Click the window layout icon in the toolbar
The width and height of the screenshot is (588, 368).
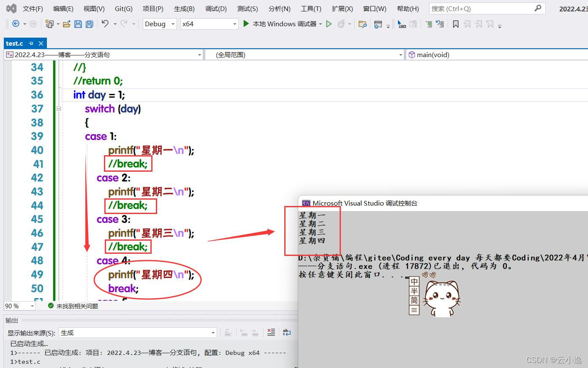pyautogui.click(x=378, y=25)
